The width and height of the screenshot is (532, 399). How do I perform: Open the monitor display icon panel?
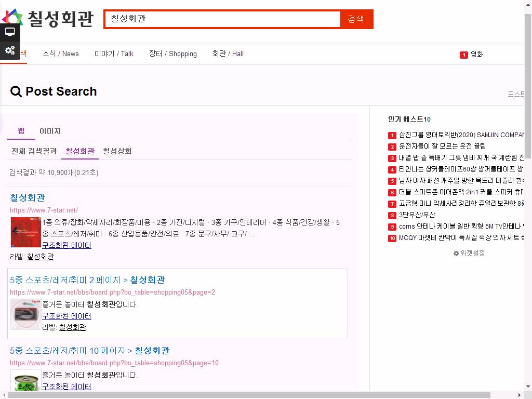coord(10,32)
